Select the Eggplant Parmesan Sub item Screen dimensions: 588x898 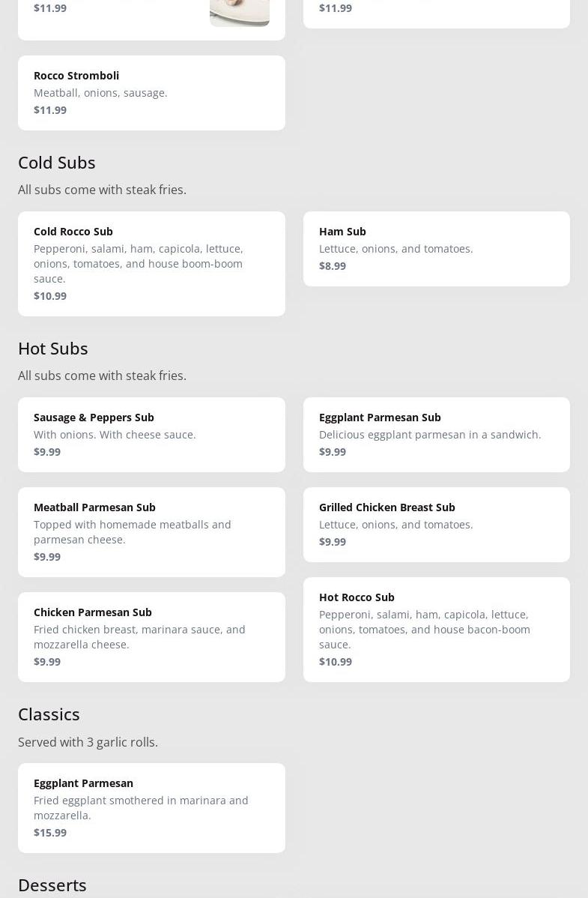(x=436, y=434)
